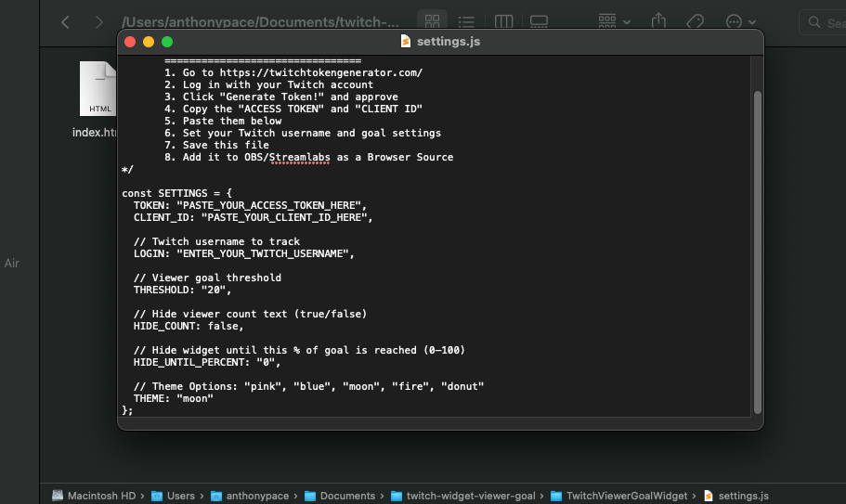Click the editor vertical scrollbar
The image size is (846, 504).
tap(757, 252)
